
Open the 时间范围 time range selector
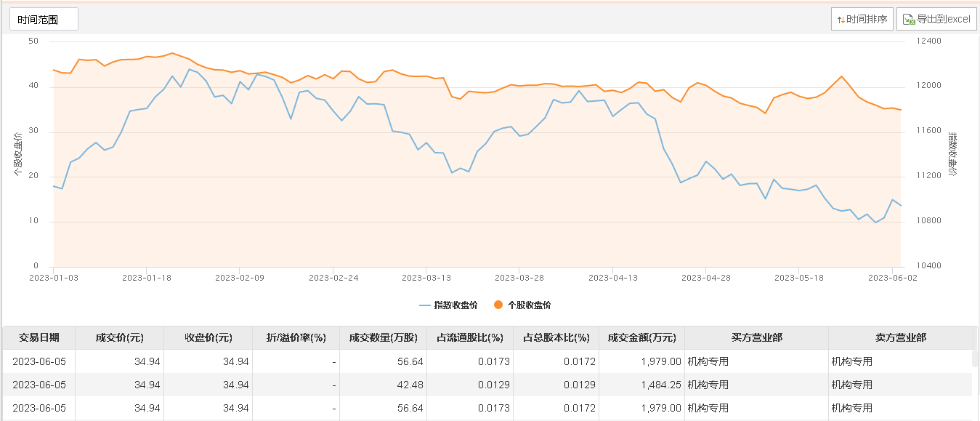click(x=44, y=20)
